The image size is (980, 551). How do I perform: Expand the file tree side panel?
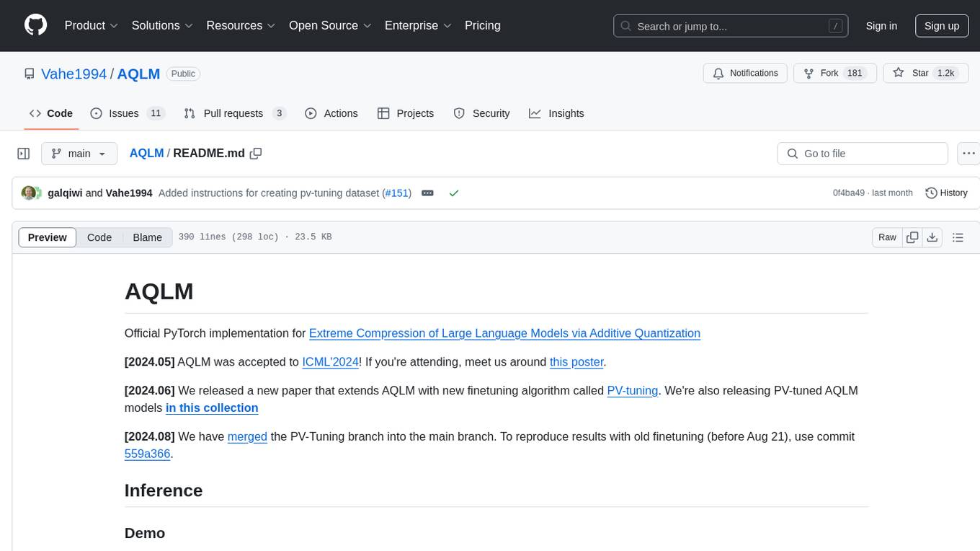coord(24,154)
